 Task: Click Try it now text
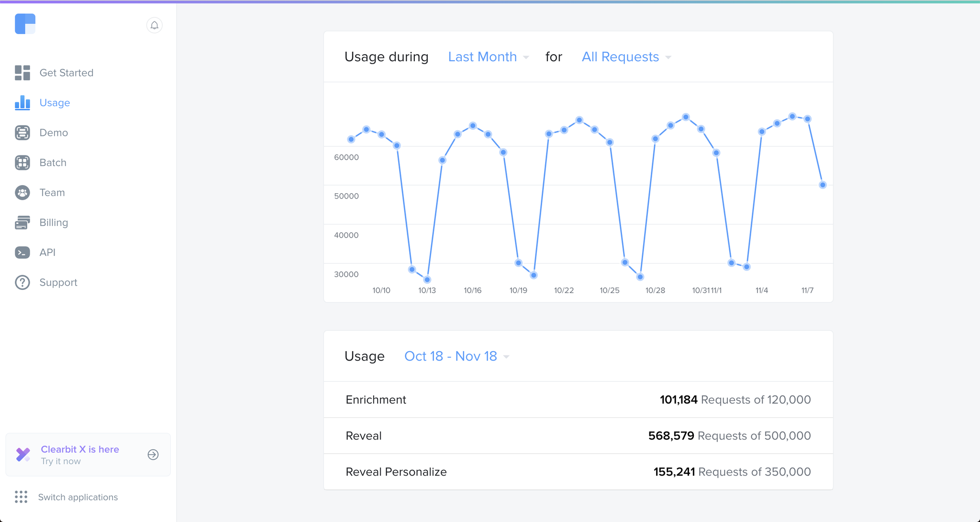(61, 461)
